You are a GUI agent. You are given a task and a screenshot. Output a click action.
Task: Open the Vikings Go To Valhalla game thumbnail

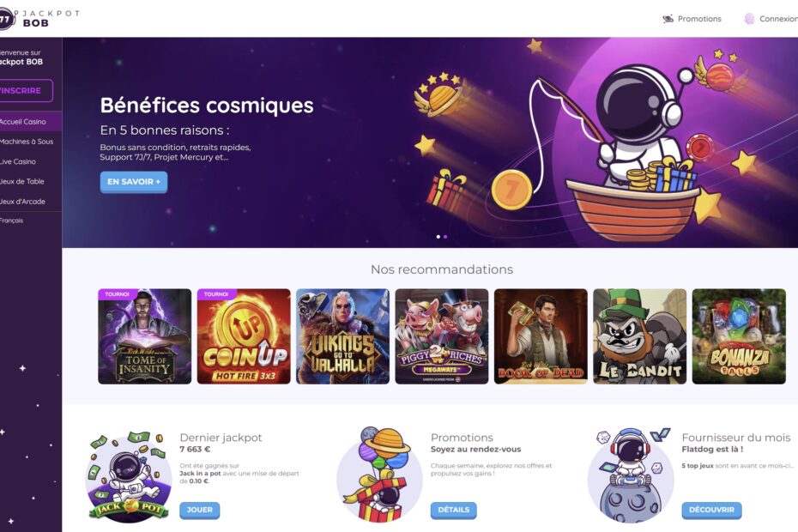pos(342,336)
